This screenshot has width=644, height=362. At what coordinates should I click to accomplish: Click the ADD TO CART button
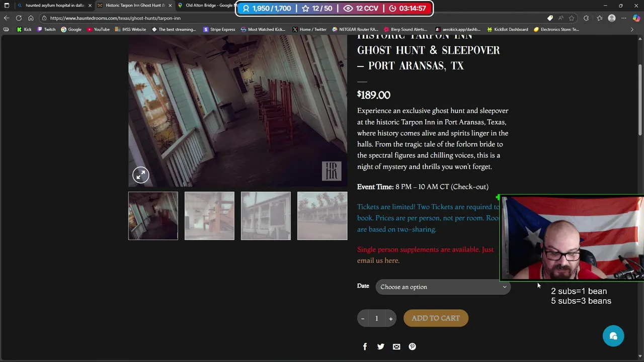point(436,318)
